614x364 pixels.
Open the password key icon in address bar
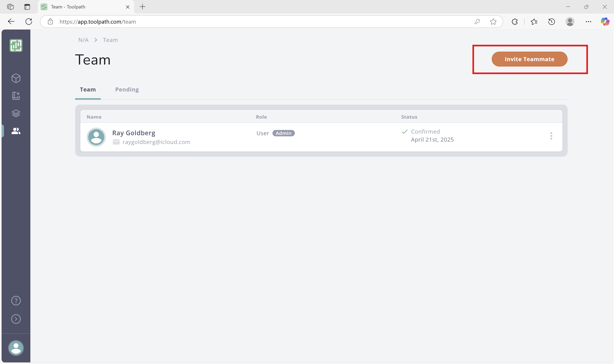(x=477, y=22)
